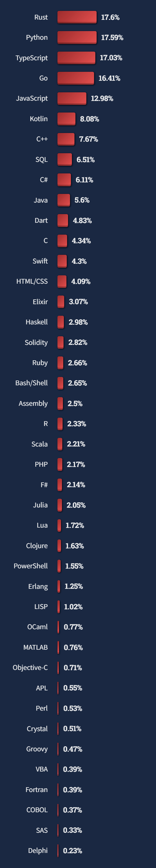Image resolution: width=156 pixels, height=868 pixels.
Task: Click the Elixir value 3.07%
Action: [x=78, y=302]
